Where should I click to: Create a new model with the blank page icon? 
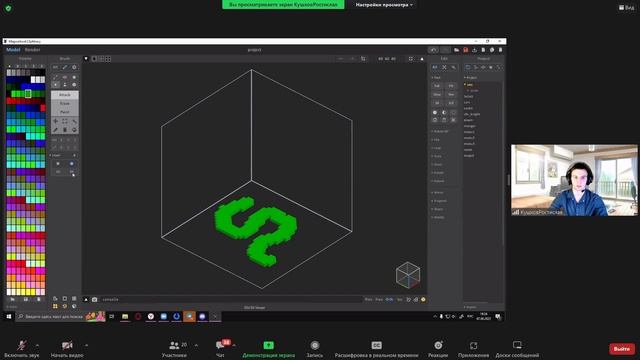483,50
